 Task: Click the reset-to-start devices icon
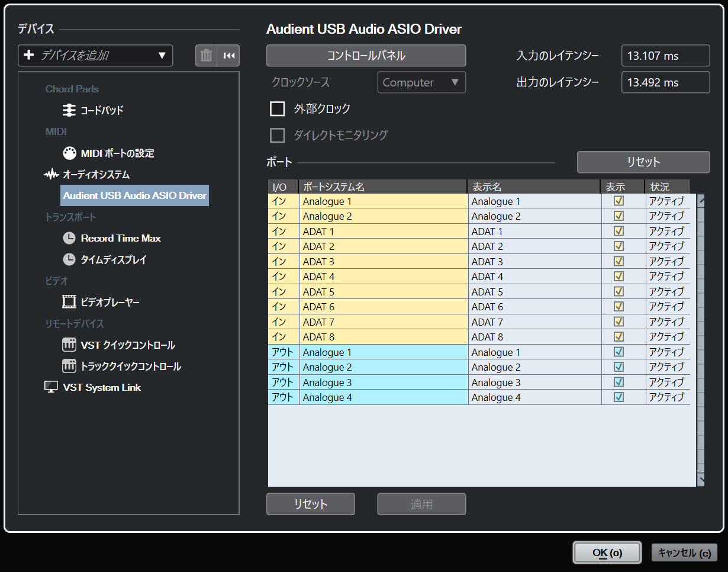click(228, 56)
